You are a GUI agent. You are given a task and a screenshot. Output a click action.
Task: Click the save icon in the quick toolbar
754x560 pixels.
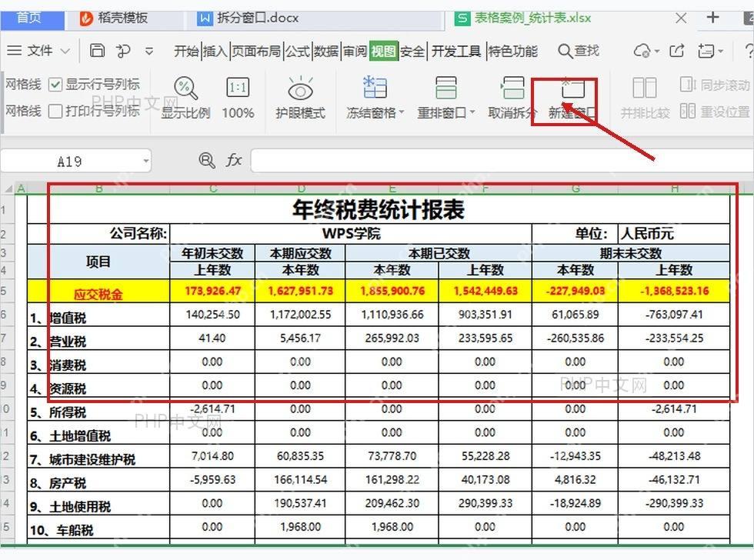[x=97, y=51]
